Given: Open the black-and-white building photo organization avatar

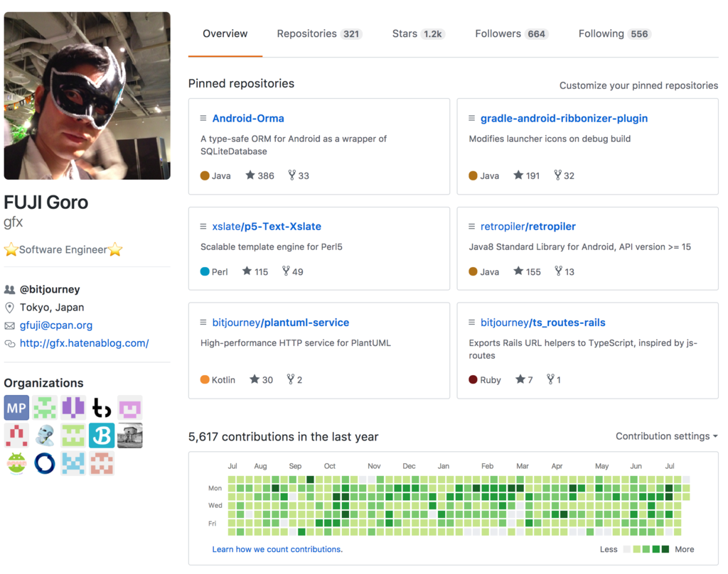Looking at the screenshot, I should tap(130, 435).
